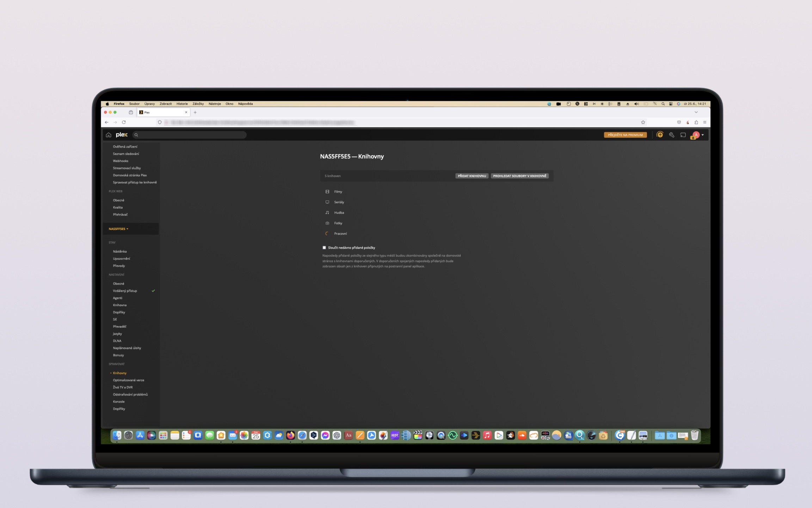Bookmark page with the star icon

(x=643, y=122)
